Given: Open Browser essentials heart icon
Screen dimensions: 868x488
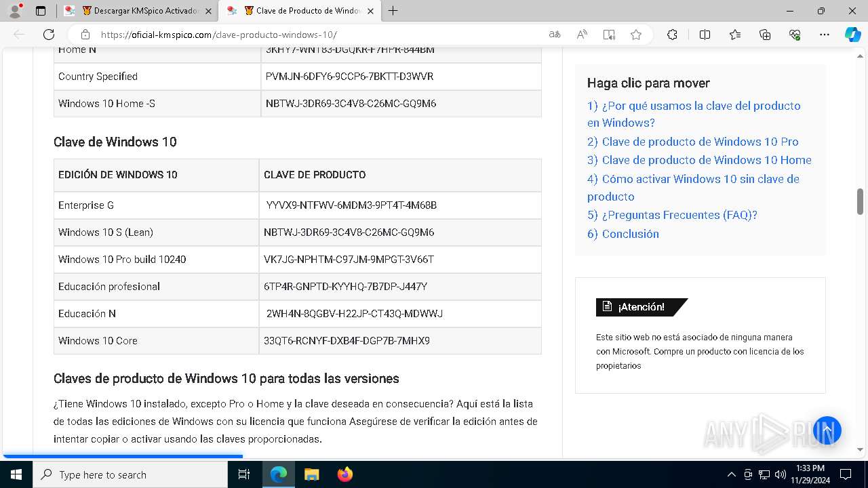Looking at the screenshot, I should [x=795, y=35].
